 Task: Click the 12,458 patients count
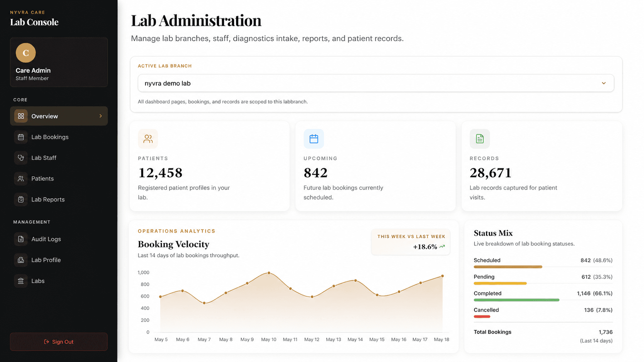[160, 173]
